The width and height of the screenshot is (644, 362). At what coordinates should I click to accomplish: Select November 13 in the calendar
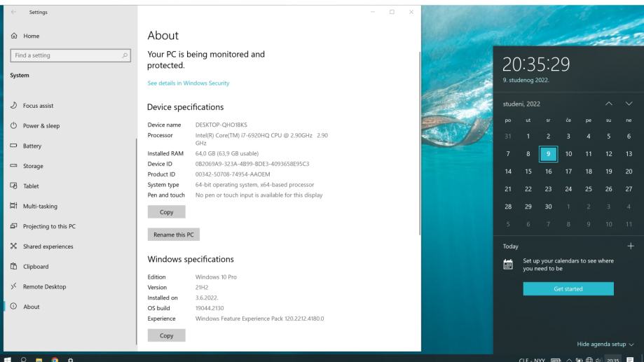629,154
